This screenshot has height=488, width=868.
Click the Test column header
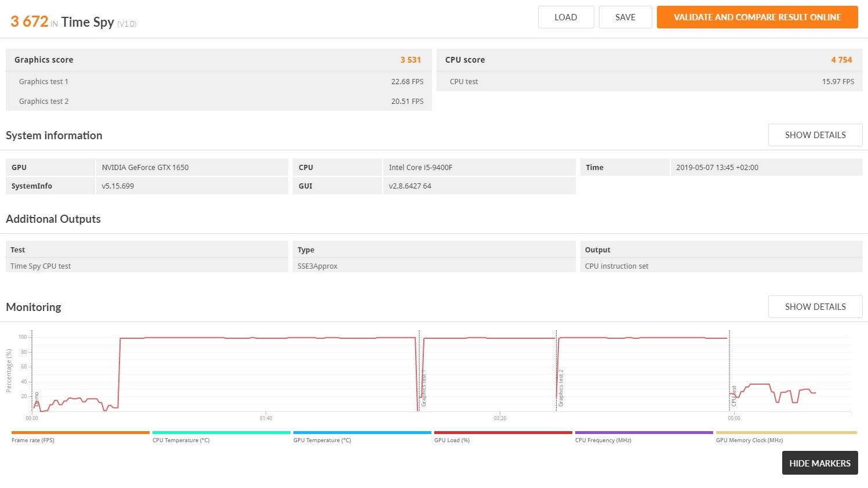tap(17, 250)
